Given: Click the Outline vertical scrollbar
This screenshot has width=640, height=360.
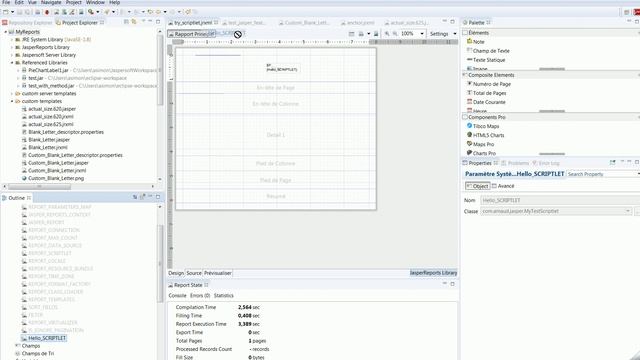Looking at the screenshot, I should [160, 263].
